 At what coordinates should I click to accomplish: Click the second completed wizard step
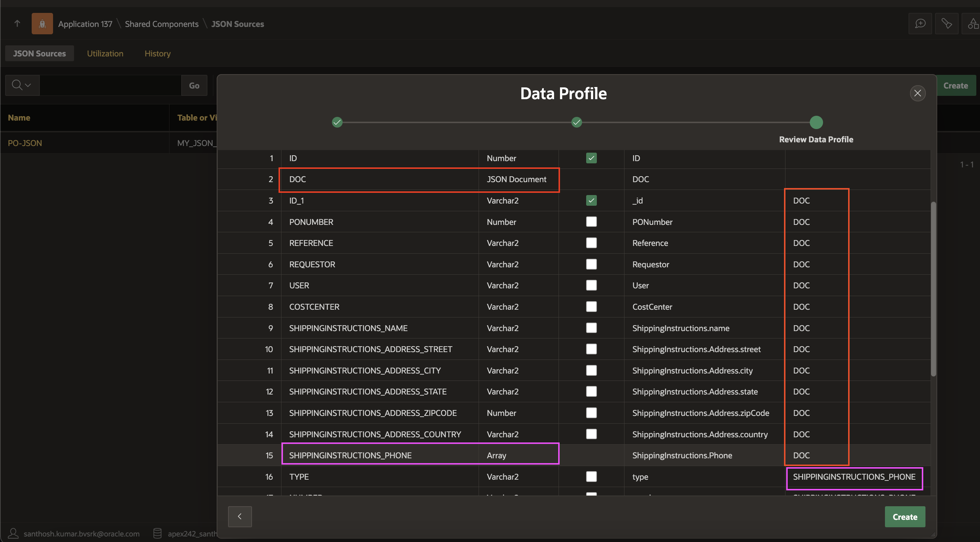[x=576, y=122]
